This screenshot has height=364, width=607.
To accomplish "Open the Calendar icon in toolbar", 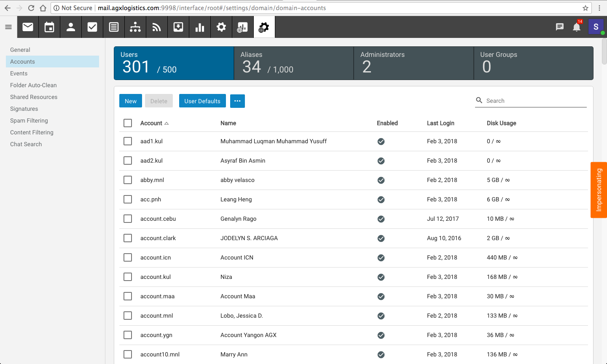I will pyautogui.click(x=49, y=27).
